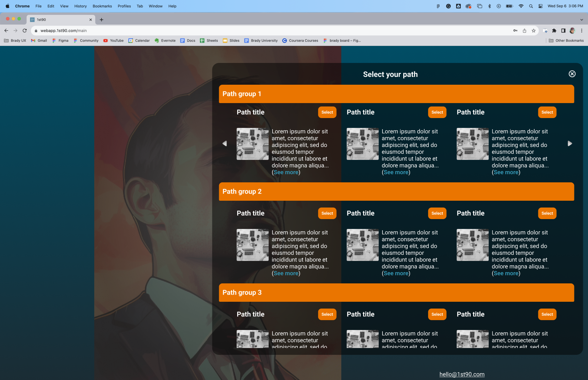Viewport: 588px width, 380px height.
Task: Click Select on first path in Path group 3
Action: 327,314
